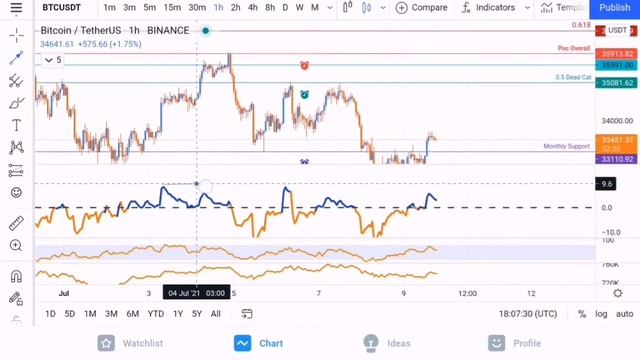Collapse the indicator legend showing 5
This screenshot has width=640, height=360.
click(53, 60)
